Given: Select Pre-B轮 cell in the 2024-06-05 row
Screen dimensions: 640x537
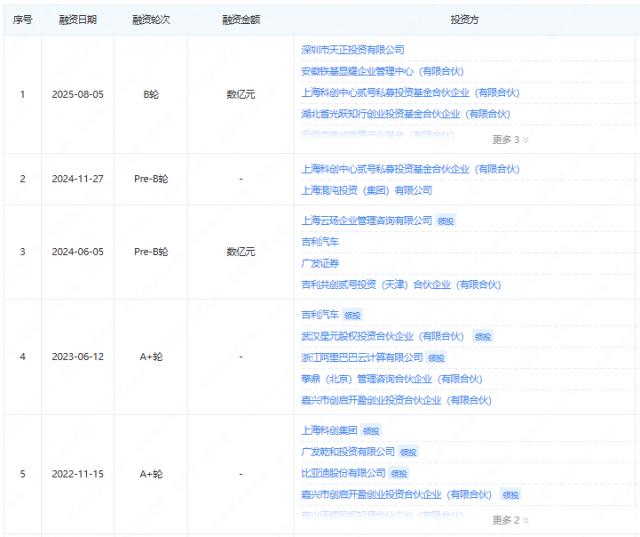Looking at the screenshot, I should [x=151, y=252].
